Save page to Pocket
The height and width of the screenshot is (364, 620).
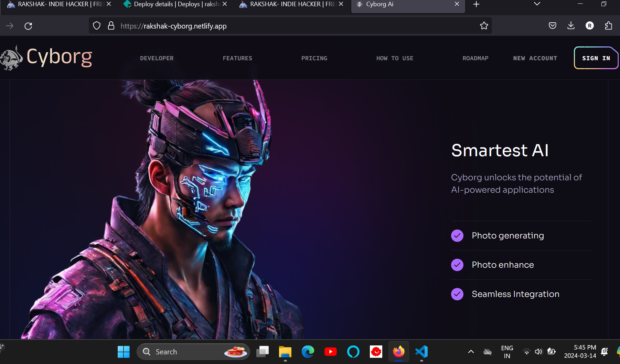click(552, 26)
